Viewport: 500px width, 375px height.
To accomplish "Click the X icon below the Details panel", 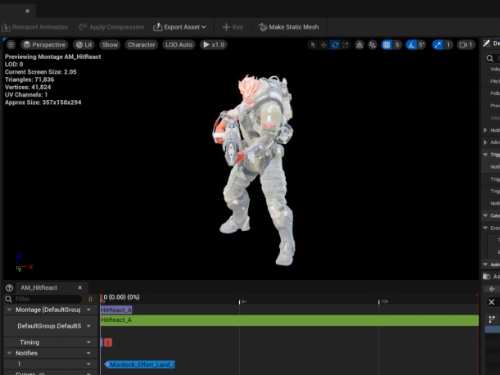I will 491,302.
